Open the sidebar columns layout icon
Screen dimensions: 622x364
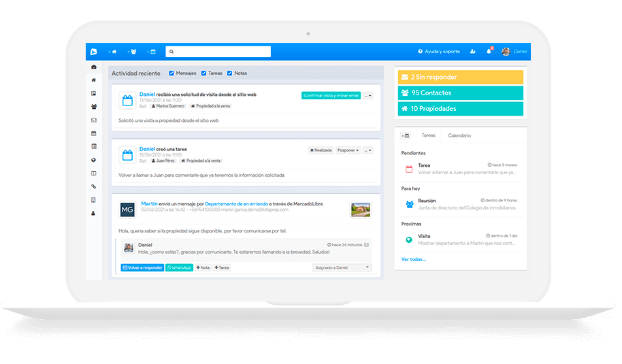click(94, 173)
